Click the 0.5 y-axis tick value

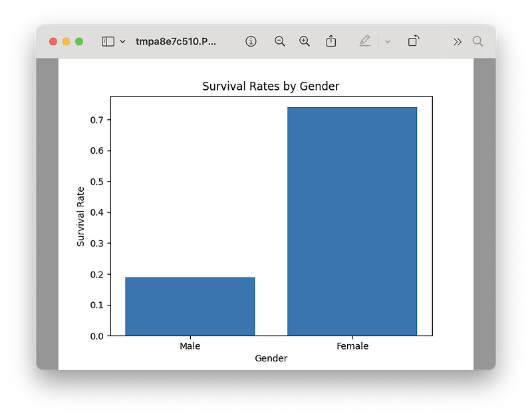(96, 182)
